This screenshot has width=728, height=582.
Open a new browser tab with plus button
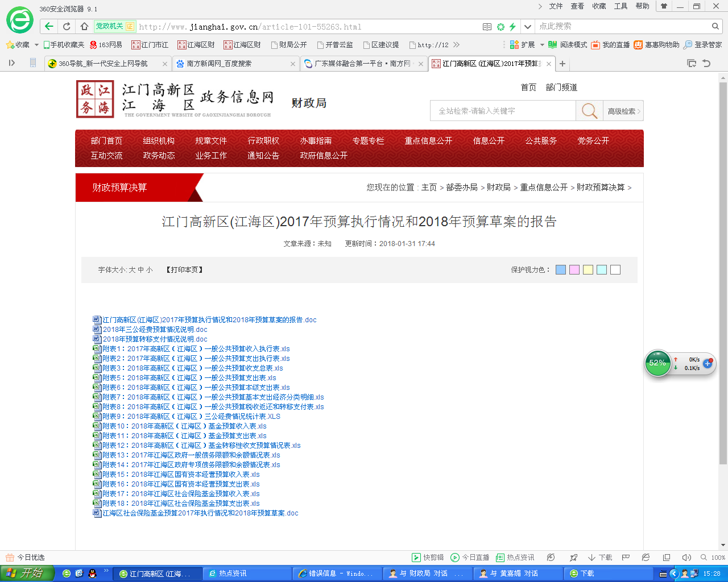(562, 64)
